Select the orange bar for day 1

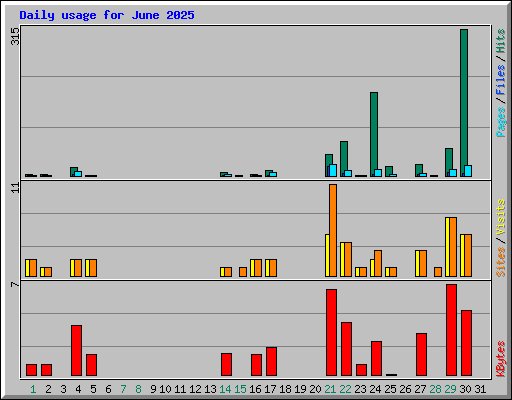click(x=33, y=268)
